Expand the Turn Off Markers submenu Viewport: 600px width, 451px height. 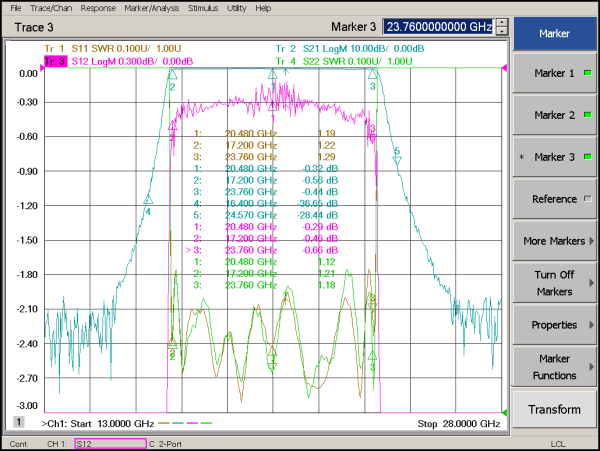pyautogui.click(x=555, y=283)
